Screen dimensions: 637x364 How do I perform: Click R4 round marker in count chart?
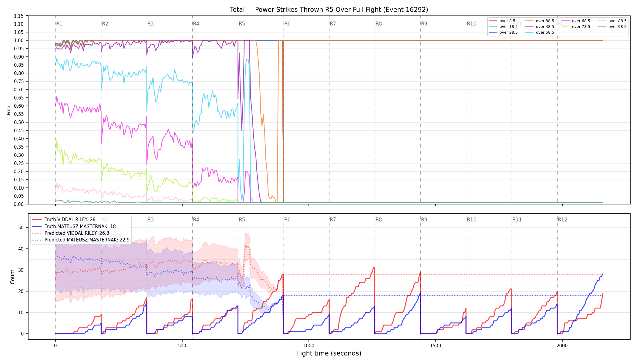(x=196, y=220)
